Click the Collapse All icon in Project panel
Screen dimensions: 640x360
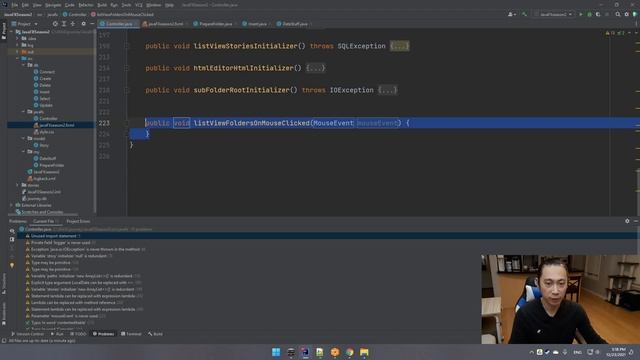tap(73, 24)
